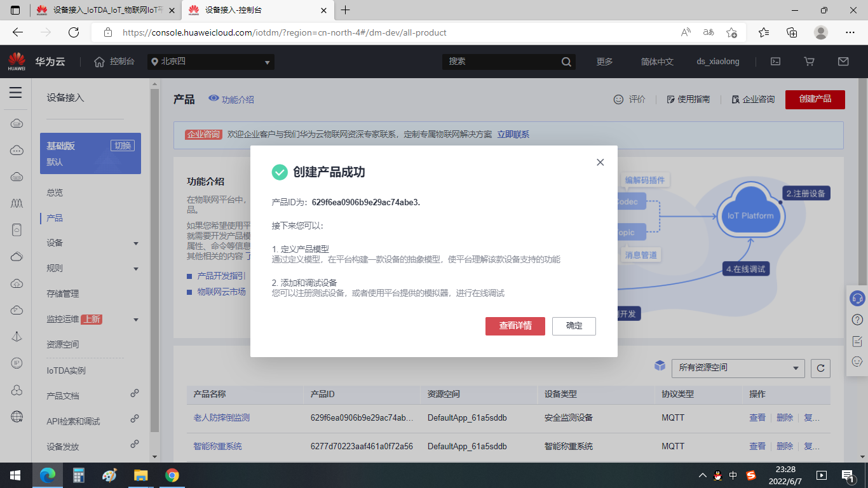Open 使用指南 at the top right
Screen dimensions: 868x488
(688, 99)
